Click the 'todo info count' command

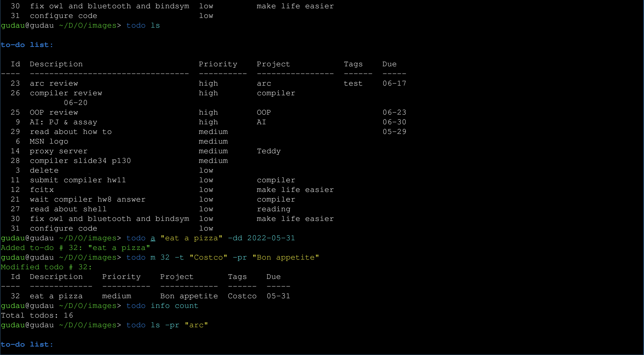[162, 306]
